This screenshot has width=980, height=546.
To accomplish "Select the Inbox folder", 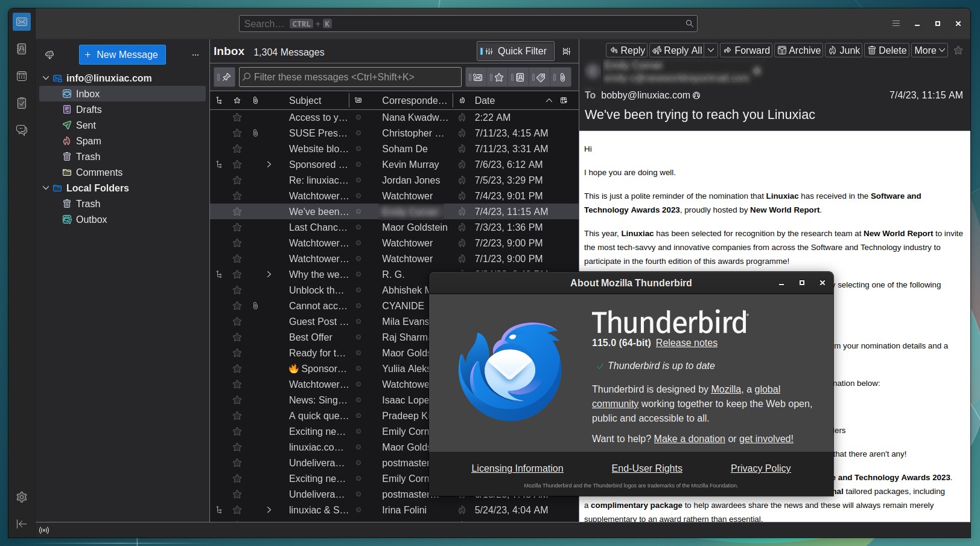I will (x=122, y=94).
